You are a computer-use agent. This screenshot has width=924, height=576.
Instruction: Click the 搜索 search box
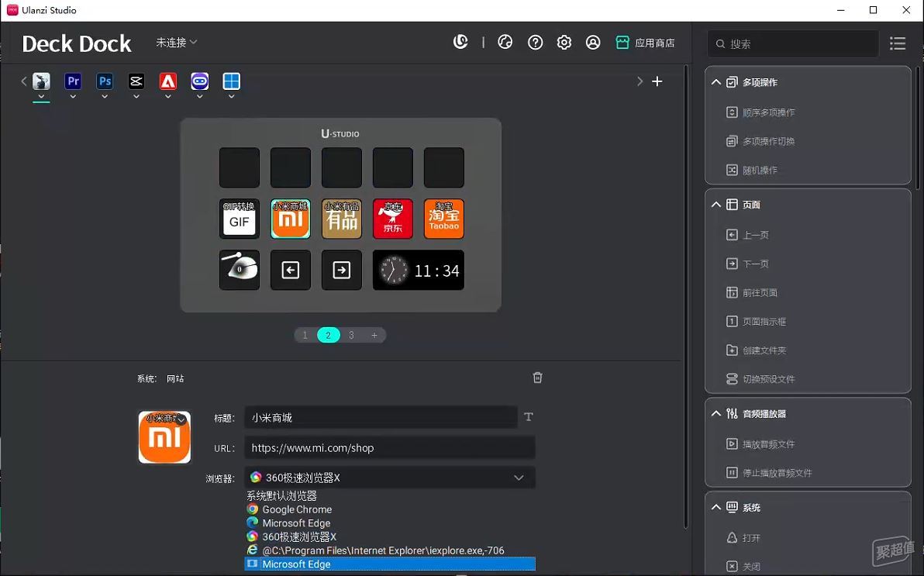tap(793, 43)
